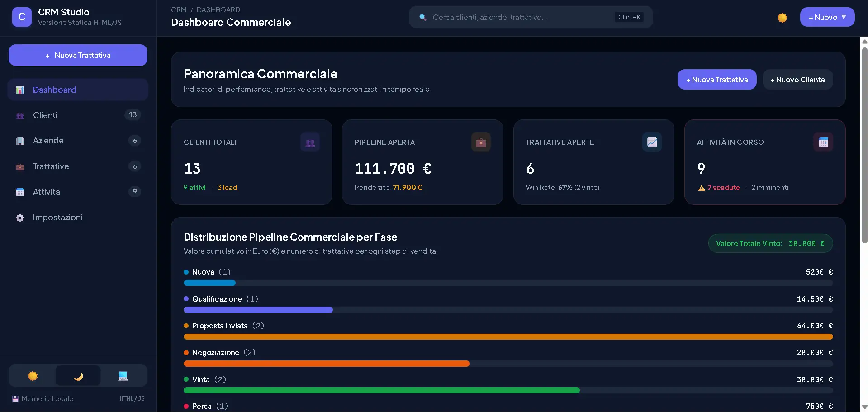Click the Pipeline Aperta briefcase icon
Screen dimensions: 868x412
pos(481,142)
